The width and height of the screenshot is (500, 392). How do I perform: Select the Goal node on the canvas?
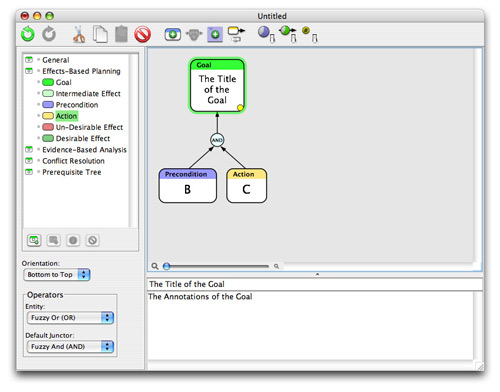(217, 86)
